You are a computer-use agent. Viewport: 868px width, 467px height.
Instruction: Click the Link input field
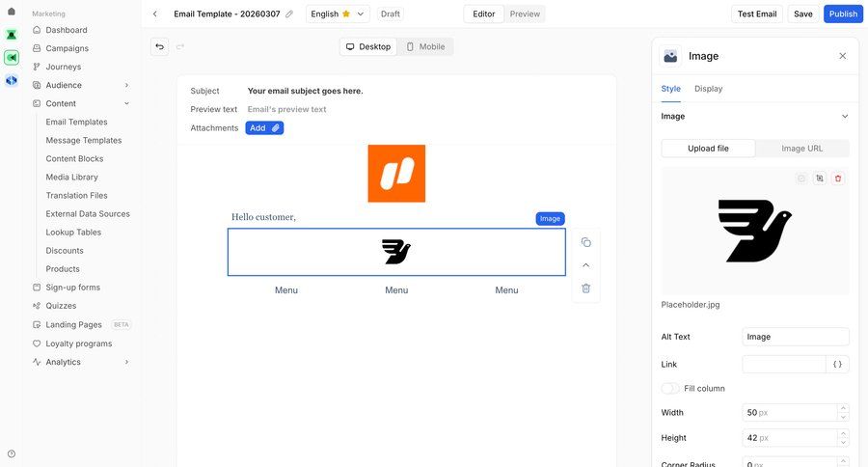(x=784, y=364)
